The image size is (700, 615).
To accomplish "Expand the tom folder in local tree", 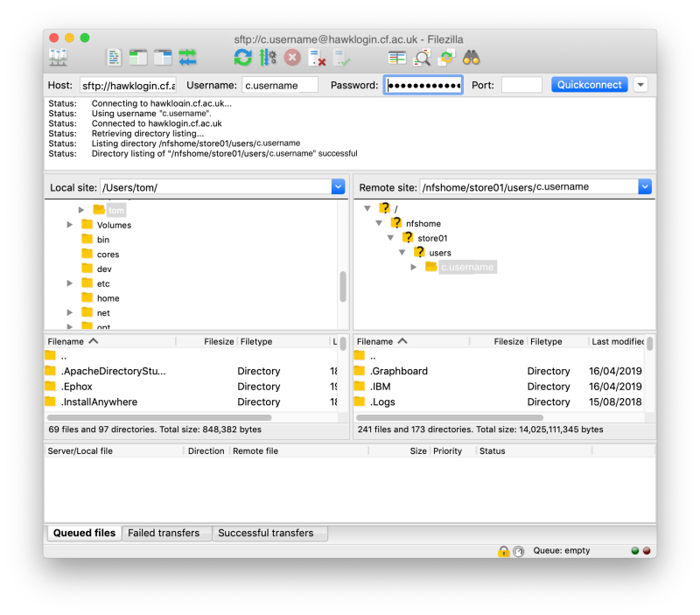I will pyautogui.click(x=81, y=210).
